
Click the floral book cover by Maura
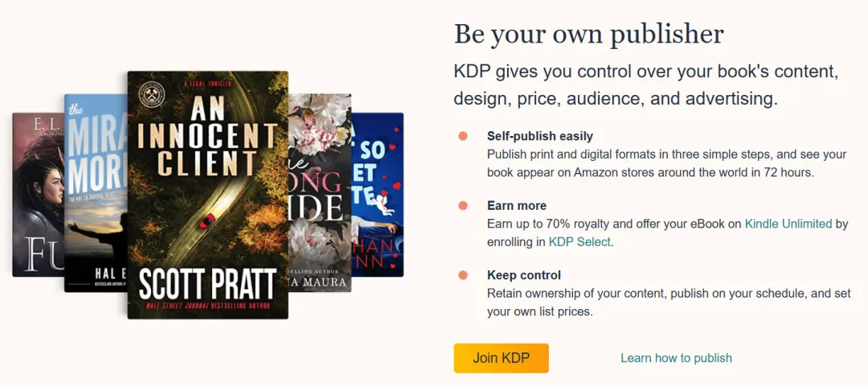pos(320,193)
